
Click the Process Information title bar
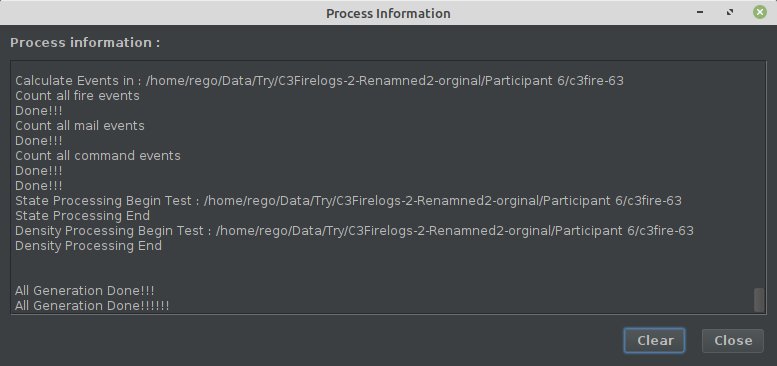click(x=388, y=13)
